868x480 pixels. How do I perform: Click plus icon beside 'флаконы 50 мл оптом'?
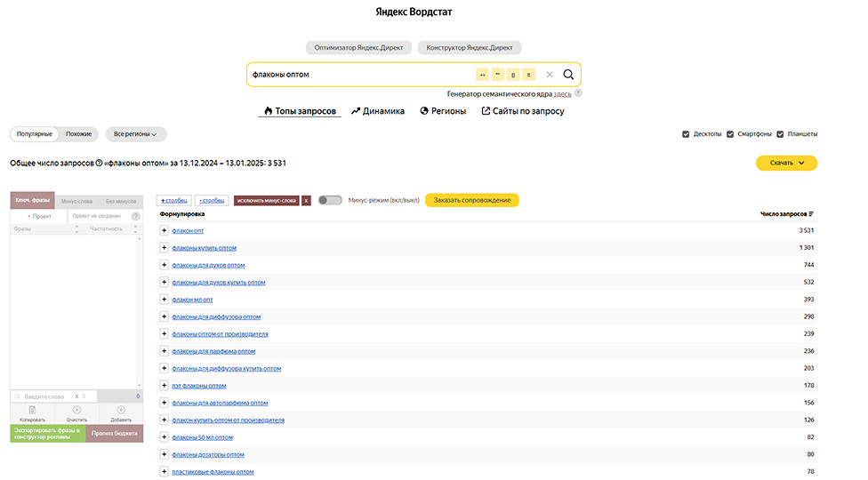(164, 436)
